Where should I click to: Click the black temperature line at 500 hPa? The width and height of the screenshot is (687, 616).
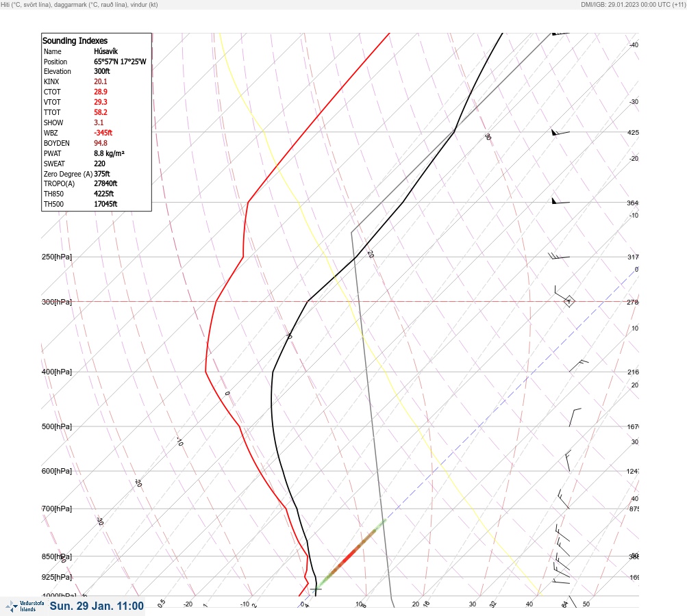point(273,426)
